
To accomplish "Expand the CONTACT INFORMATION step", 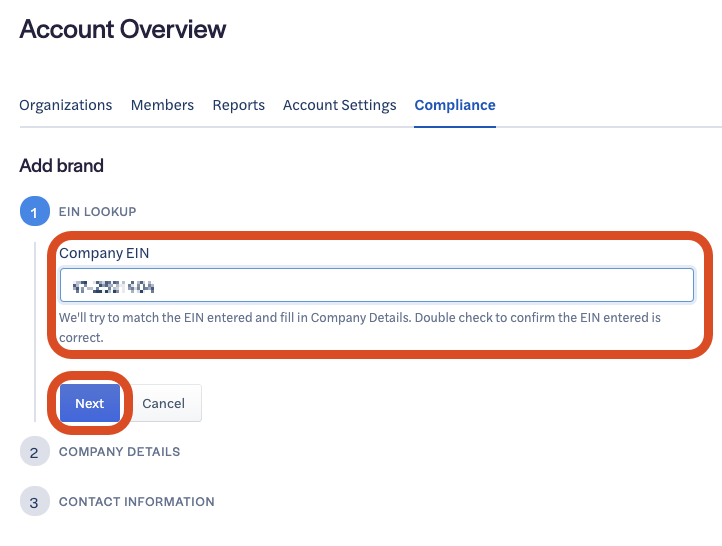I will point(137,502).
